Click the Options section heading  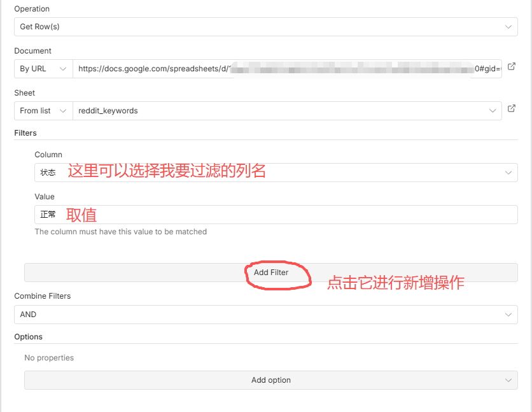coord(28,337)
